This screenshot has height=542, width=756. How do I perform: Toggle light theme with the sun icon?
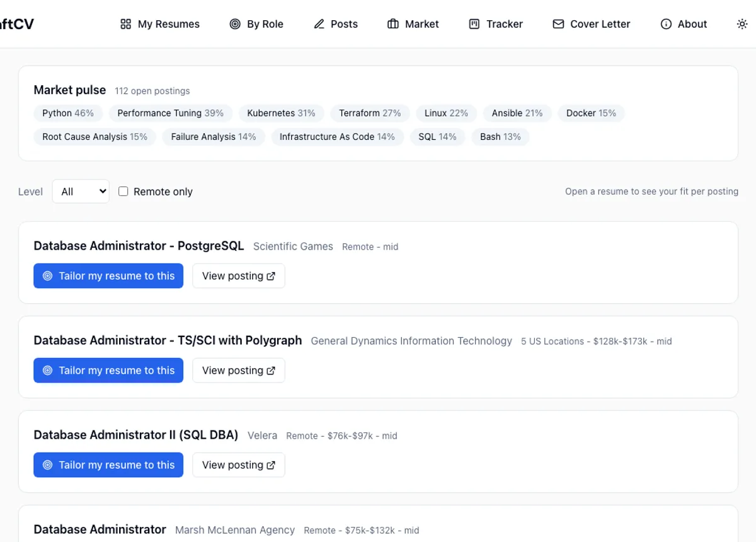coord(742,24)
